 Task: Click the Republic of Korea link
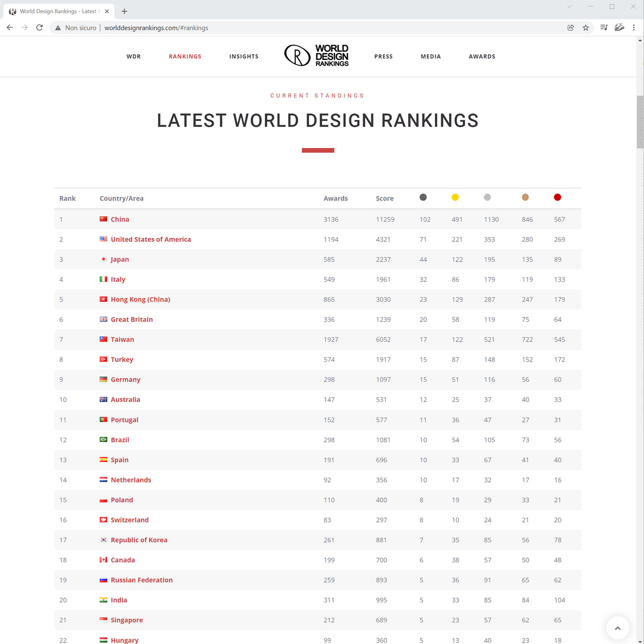tap(139, 540)
